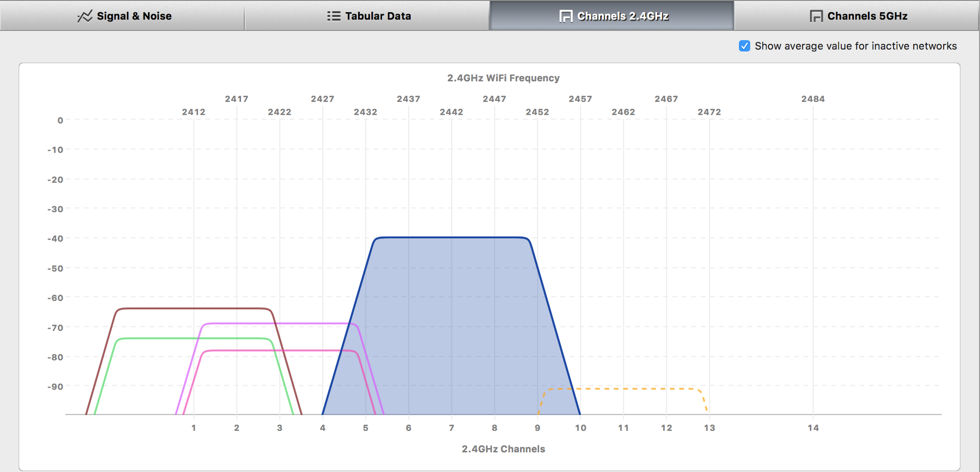Click the list icon beside Tabular Data
The image size is (980, 472).
pos(333,16)
